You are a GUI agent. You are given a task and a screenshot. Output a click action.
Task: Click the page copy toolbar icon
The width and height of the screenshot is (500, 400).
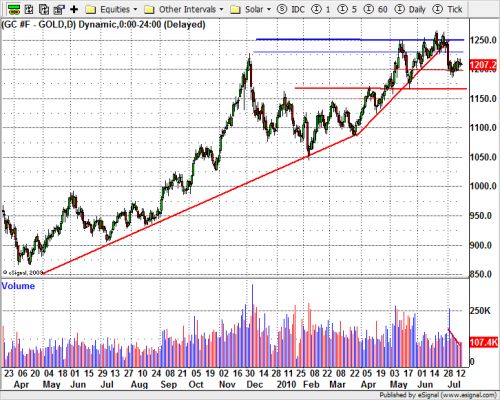[44, 9]
